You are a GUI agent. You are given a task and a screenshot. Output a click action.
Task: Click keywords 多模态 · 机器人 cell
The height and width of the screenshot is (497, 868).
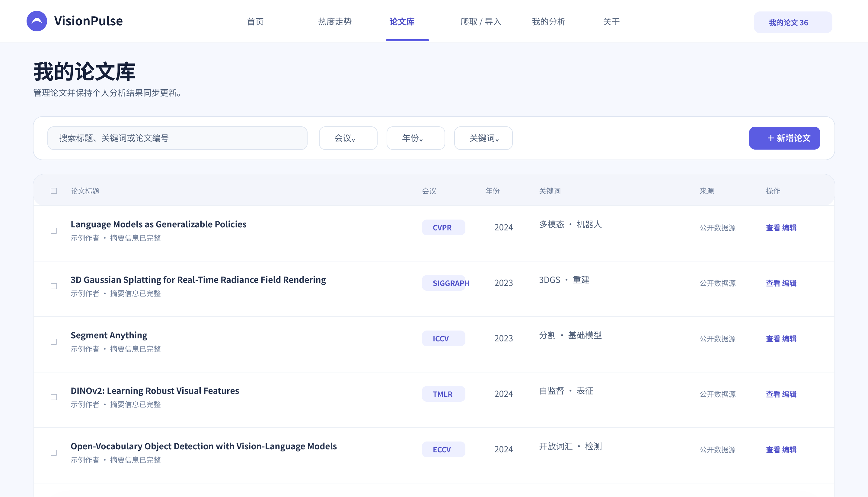point(570,225)
